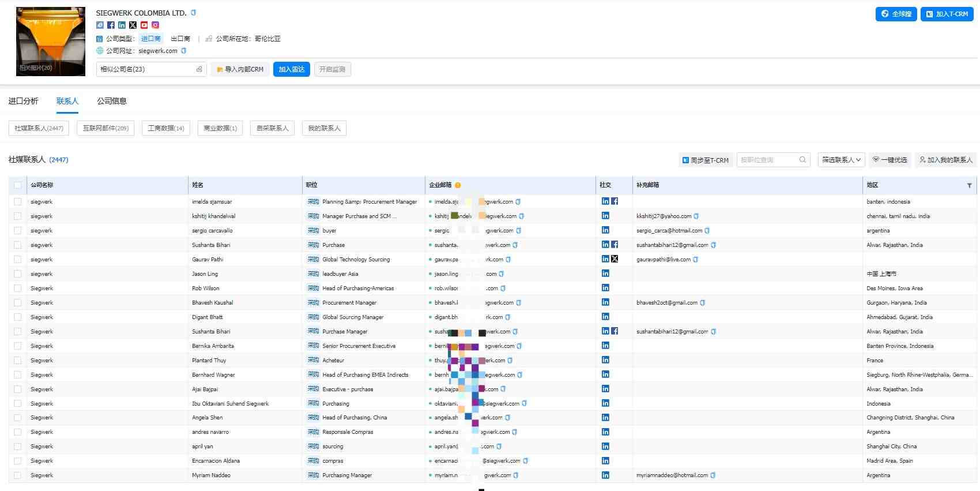Click the position Head of Purchasing-Americas

pyautogui.click(x=358, y=288)
